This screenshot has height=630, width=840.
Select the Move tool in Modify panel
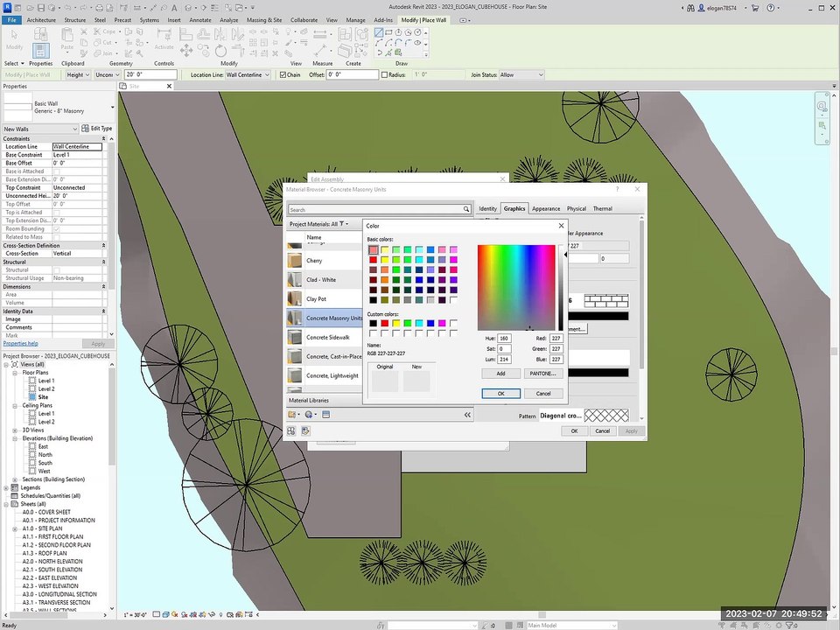[185, 51]
